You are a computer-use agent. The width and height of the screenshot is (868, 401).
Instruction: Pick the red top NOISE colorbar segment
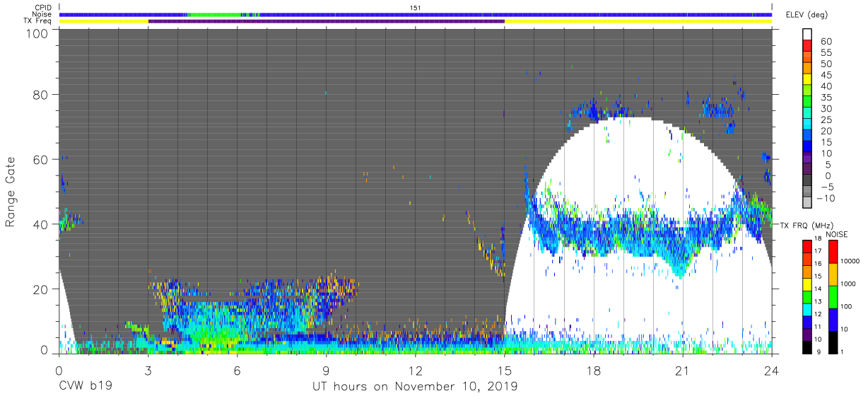833,252
